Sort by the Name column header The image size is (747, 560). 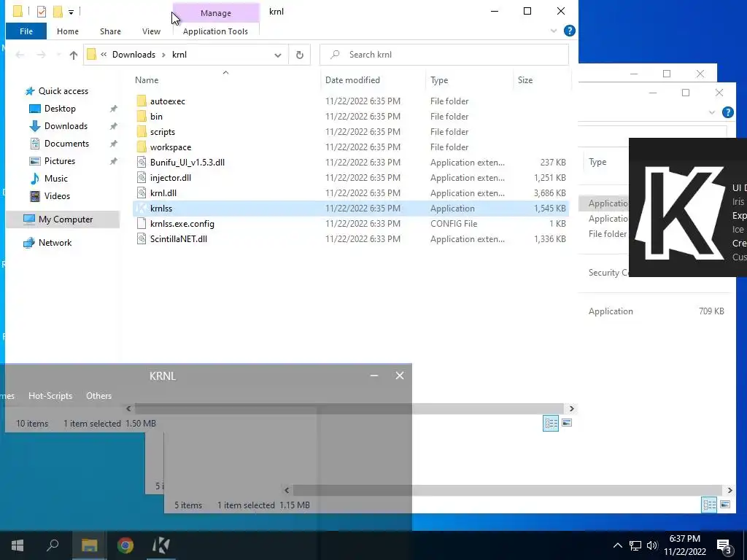tap(147, 80)
